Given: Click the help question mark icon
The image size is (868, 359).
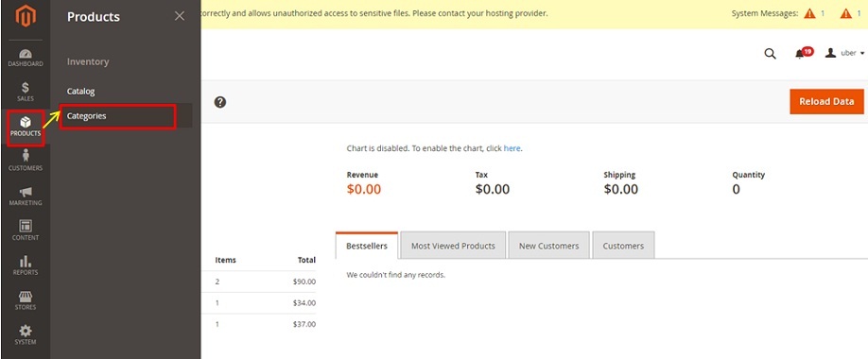Looking at the screenshot, I should point(220,102).
